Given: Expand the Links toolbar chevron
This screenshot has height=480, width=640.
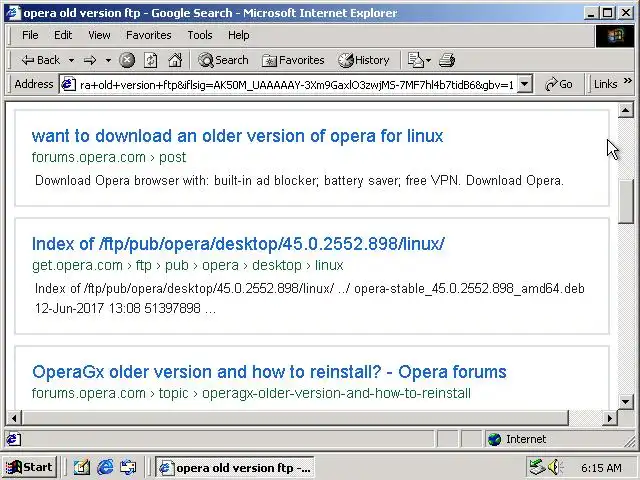Looking at the screenshot, I should coord(628,81).
